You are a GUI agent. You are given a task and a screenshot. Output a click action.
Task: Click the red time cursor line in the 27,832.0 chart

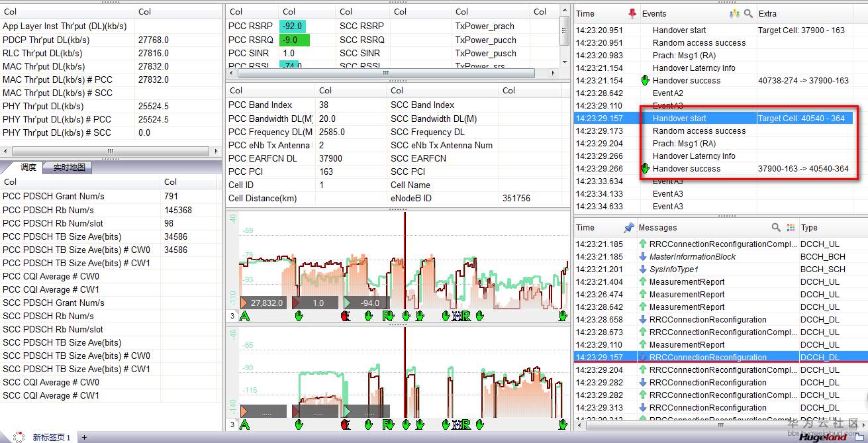click(x=405, y=262)
